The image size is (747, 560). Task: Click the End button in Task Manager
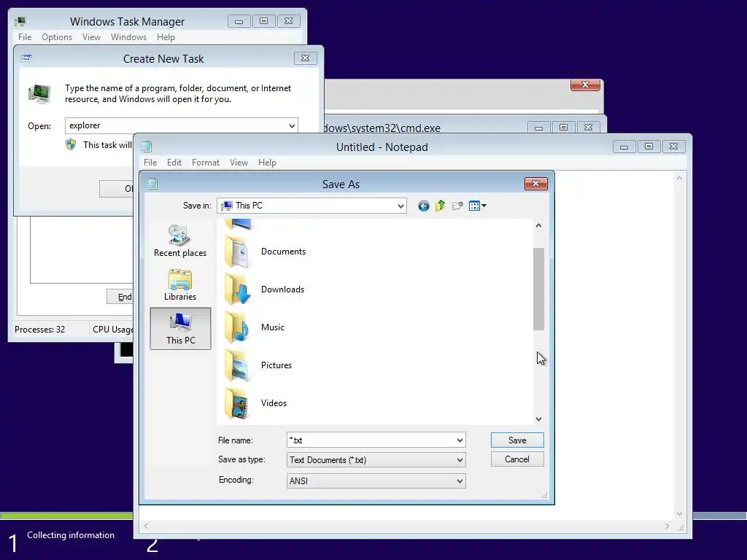pos(120,297)
